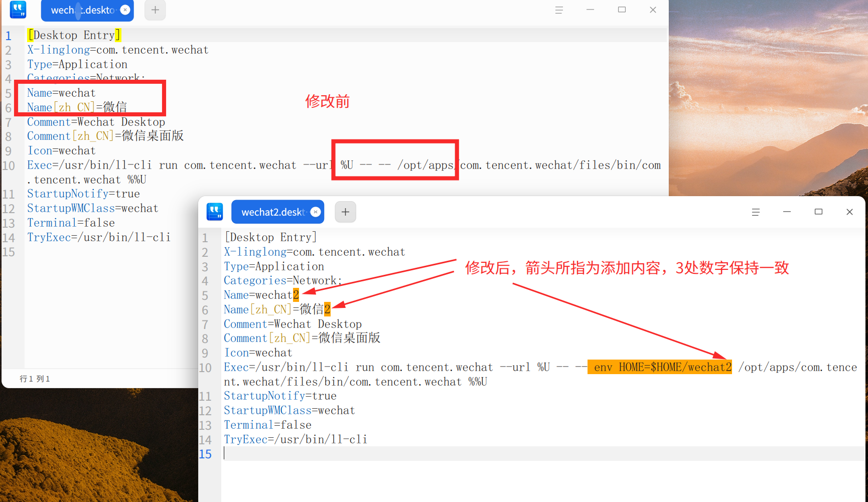This screenshot has width=868, height=502.
Task: Click Categories=Network; line in wechat2 window
Action: [282, 280]
